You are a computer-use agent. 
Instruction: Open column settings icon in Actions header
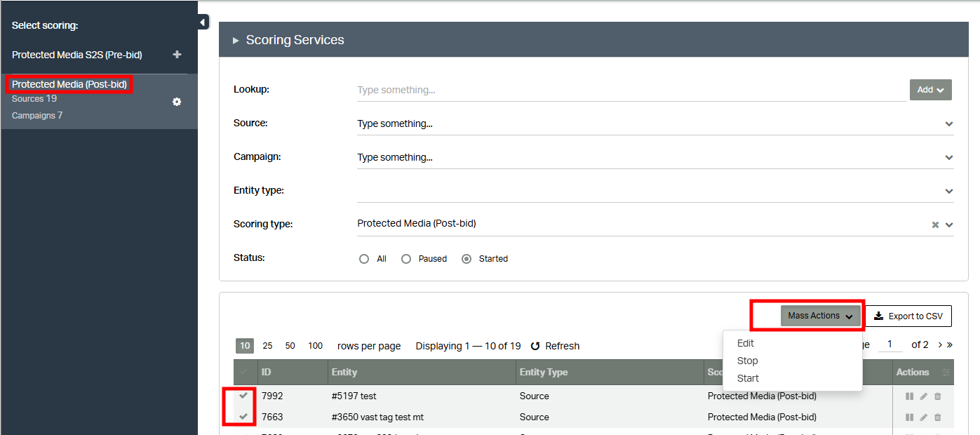pyautogui.click(x=946, y=373)
